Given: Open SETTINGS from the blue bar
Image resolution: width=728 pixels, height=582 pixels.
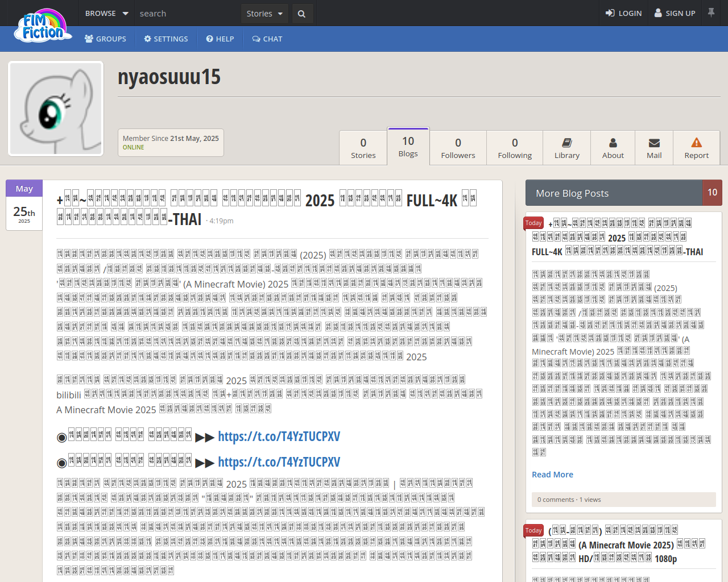Looking at the screenshot, I should [x=166, y=39].
